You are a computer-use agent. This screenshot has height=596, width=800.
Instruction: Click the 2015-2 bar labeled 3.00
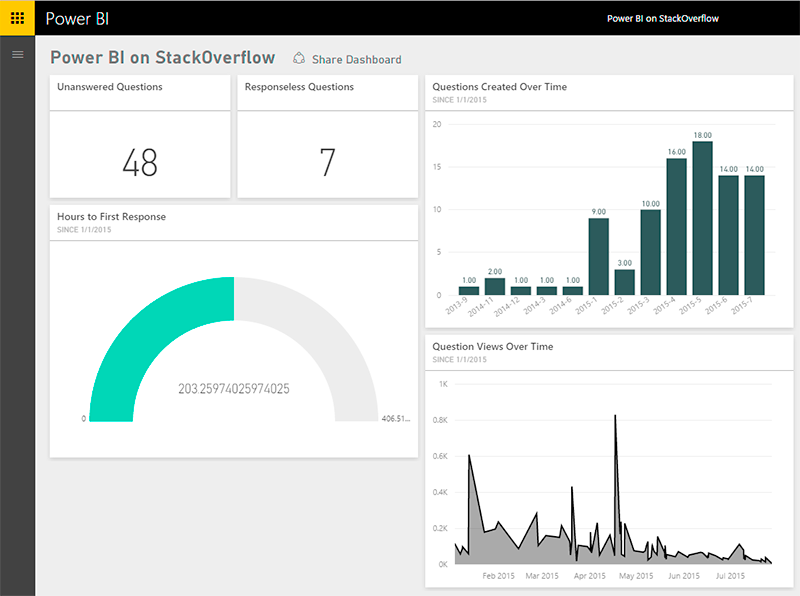[x=624, y=282]
